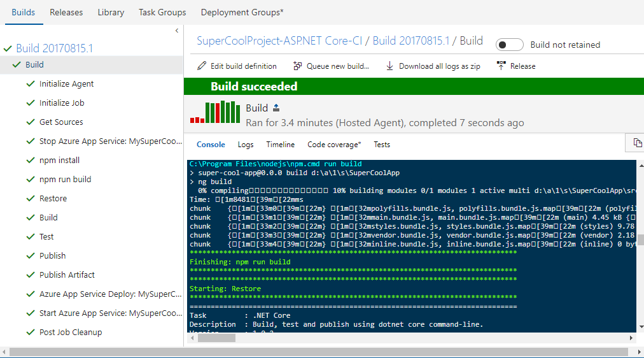Click the console vertical scrollbar thumb
644x358 pixels.
tap(640, 240)
